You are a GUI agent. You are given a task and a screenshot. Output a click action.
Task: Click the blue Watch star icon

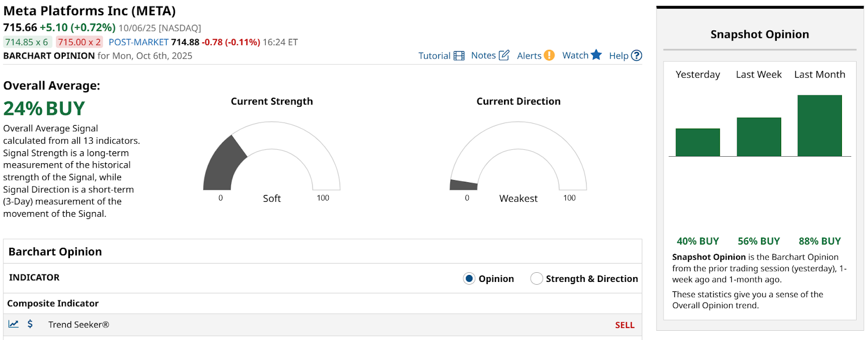(596, 55)
